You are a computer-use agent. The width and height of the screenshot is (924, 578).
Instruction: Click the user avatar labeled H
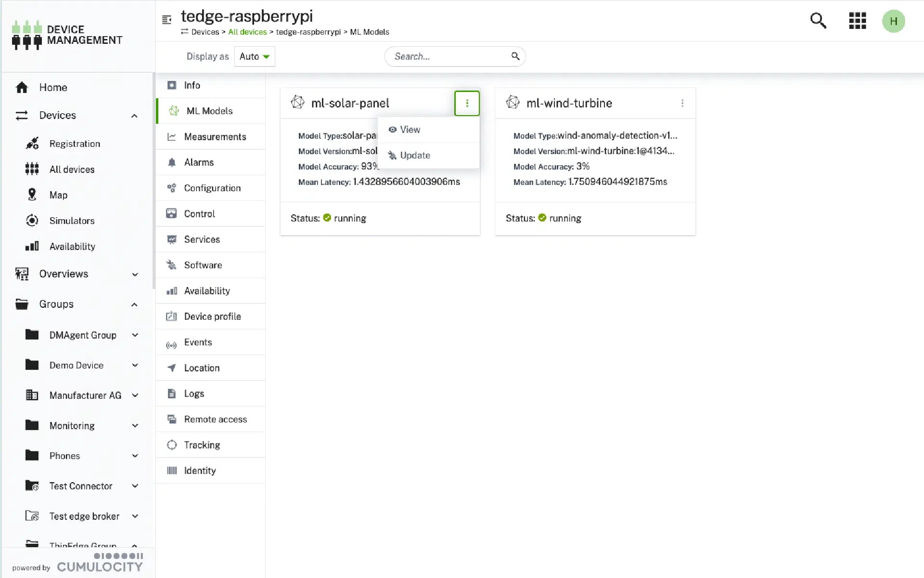point(894,21)
